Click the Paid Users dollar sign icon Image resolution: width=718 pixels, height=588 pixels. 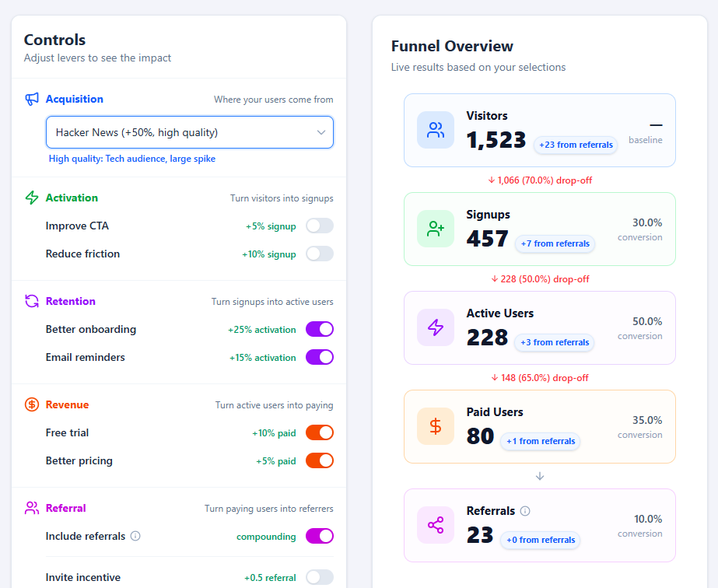tap(436, 426)
